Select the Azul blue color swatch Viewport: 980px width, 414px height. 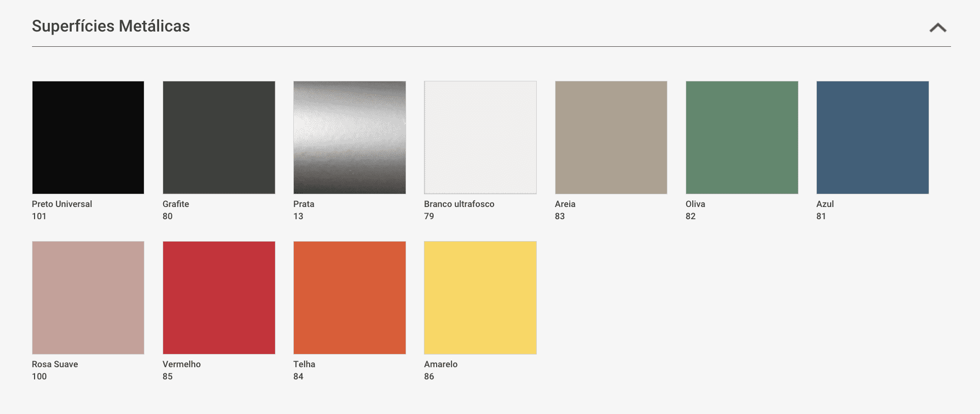pos(872,137)
